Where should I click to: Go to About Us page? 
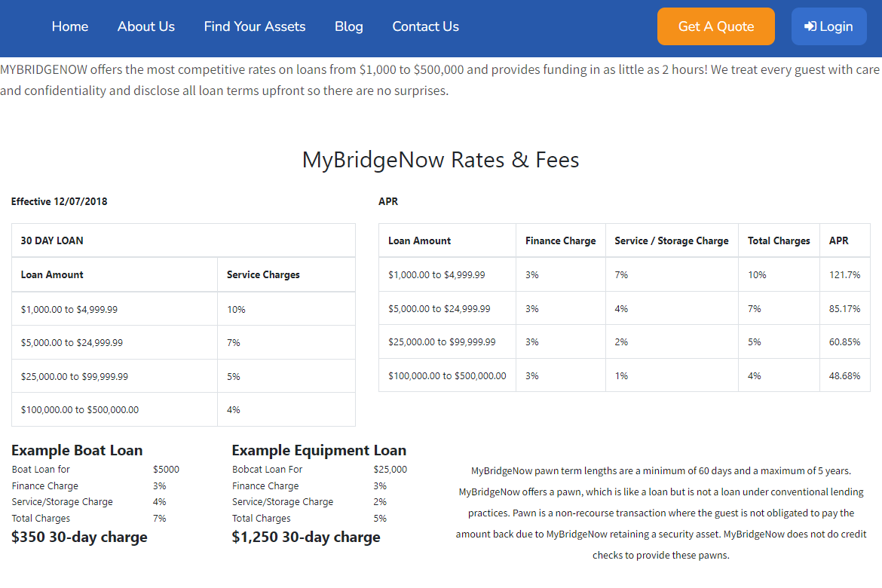145,26
